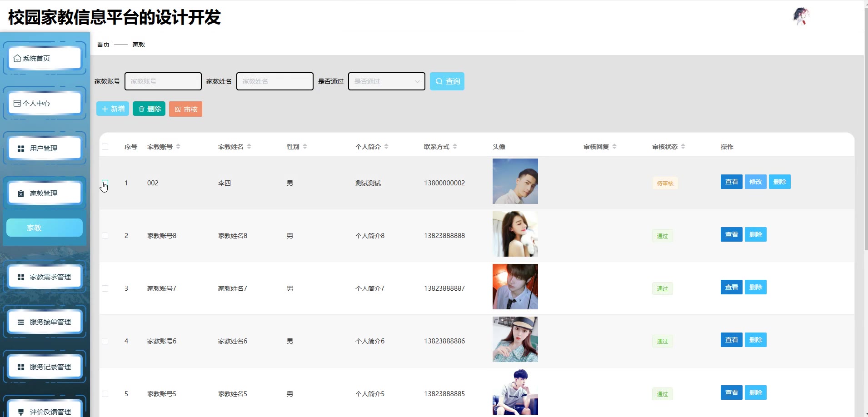Click the 待审核 status tag
The width and height of the screenshot is (868, 417).
(x=665, y=183)
